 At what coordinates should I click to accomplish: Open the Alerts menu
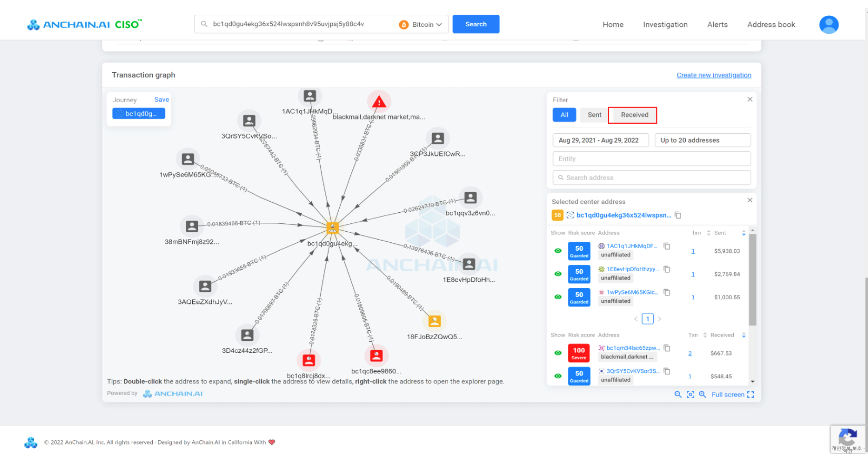point(717,24)
